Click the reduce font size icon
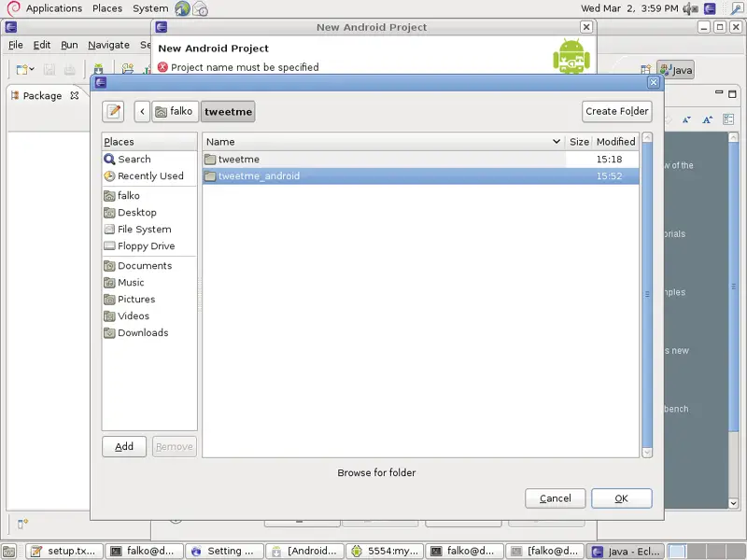 coord(686,119)
